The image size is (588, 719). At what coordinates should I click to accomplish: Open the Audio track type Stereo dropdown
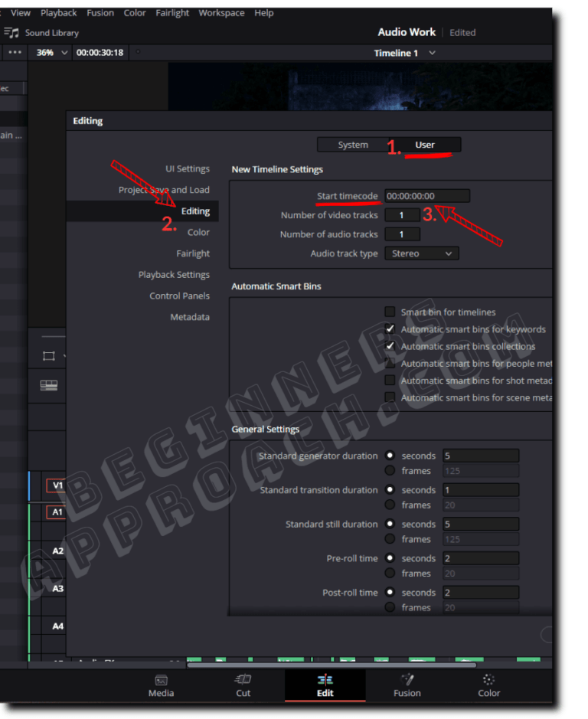point(422,253)
